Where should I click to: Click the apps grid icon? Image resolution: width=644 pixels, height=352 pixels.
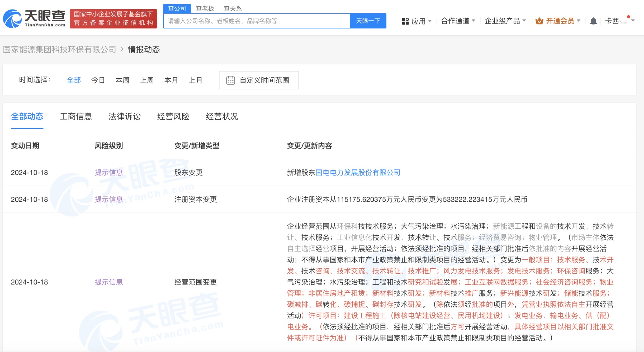(x=405, y=21)
